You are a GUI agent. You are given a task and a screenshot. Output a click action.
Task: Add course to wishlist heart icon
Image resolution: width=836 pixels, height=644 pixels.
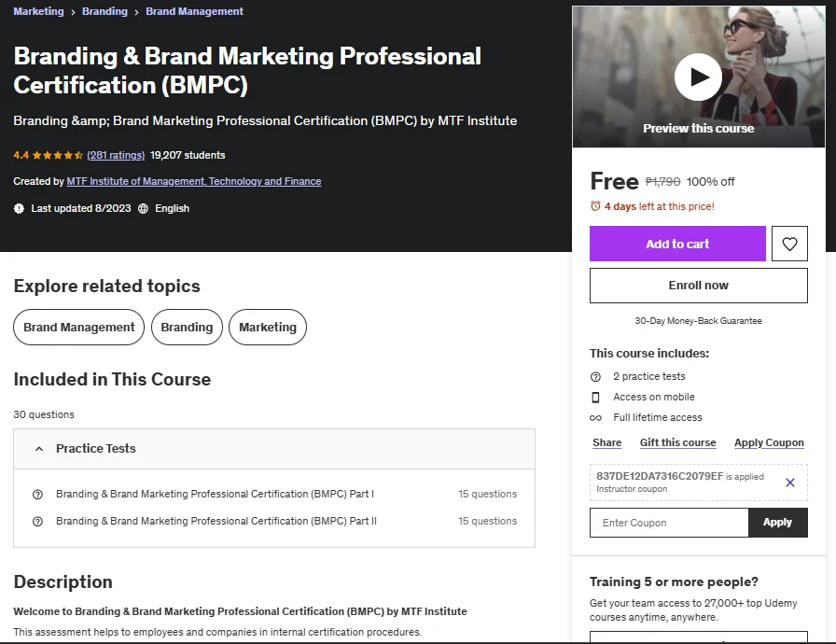[x=789, y=244]
